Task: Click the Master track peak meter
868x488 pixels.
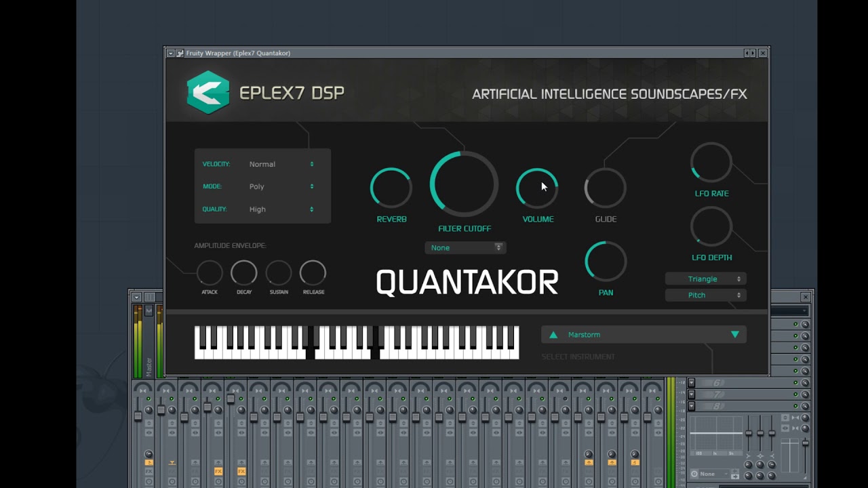Action: pyautogui.click(x=138, y=341)
